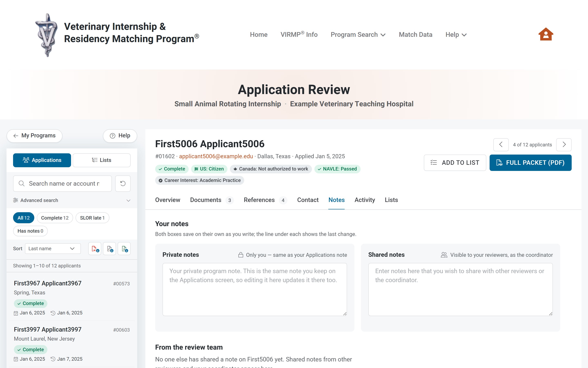Select the All 12 filter chip
Viewport: 588px width, 368px height.
(23, 218)
